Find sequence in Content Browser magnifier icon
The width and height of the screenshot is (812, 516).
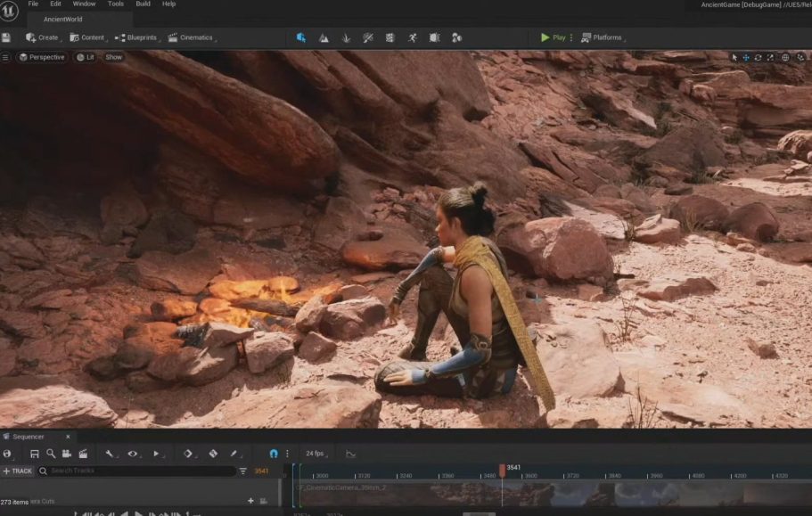51,454
